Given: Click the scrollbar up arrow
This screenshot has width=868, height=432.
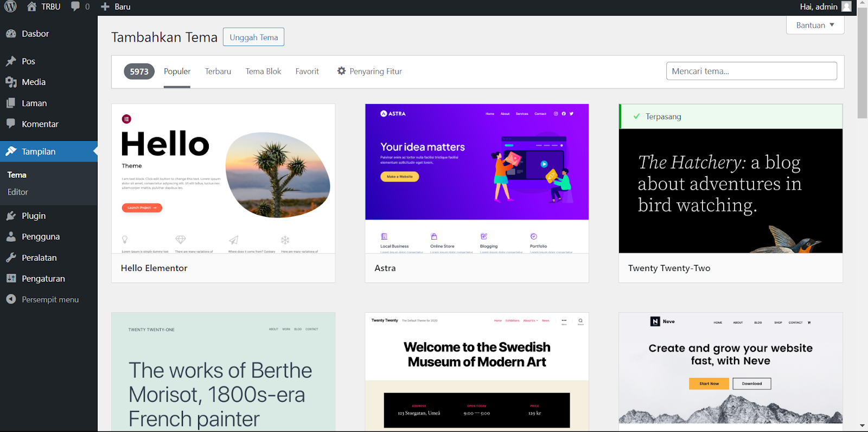Looking at the screenshot, I should pos(862,3).
